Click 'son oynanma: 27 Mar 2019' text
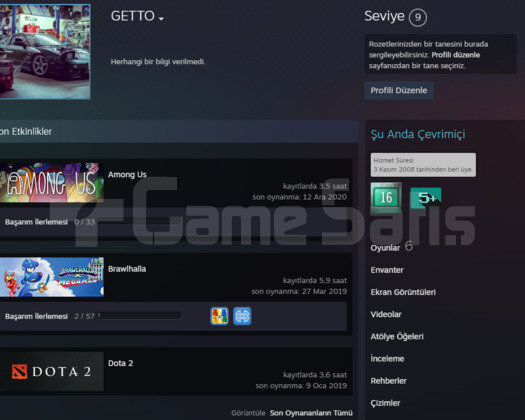 (299, 291)
